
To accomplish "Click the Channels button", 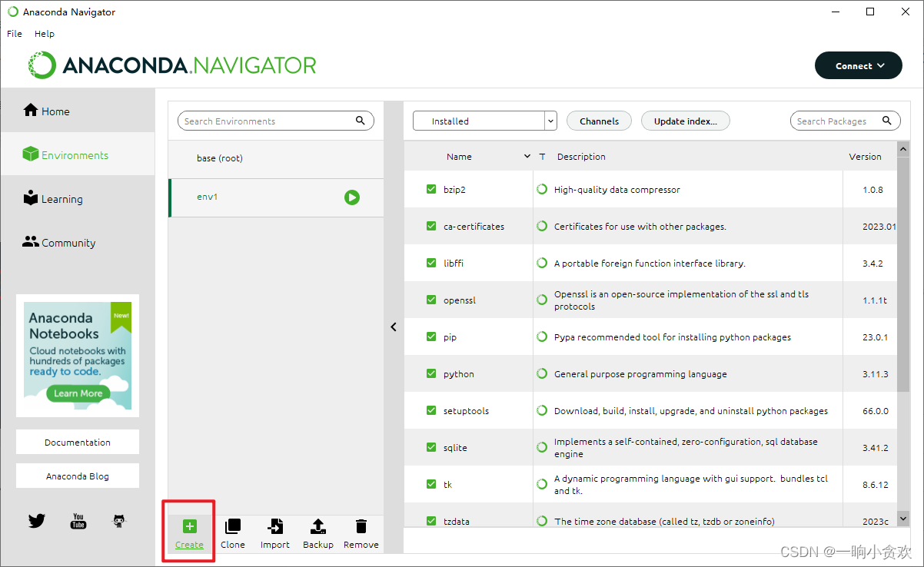I will 599,121.
